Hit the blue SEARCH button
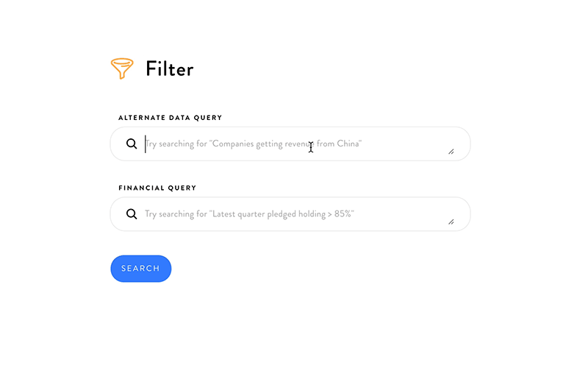Viewport: 588px width, 368px height. (141, 269)
